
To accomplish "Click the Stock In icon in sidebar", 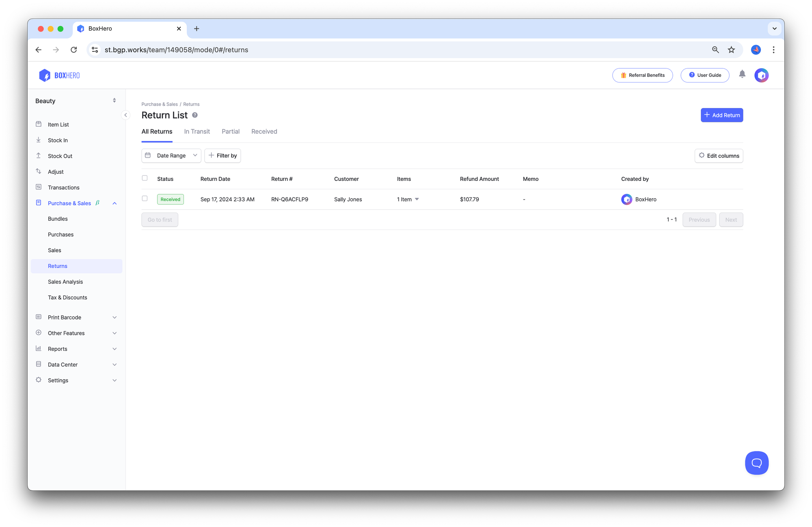I will [40, 140].
